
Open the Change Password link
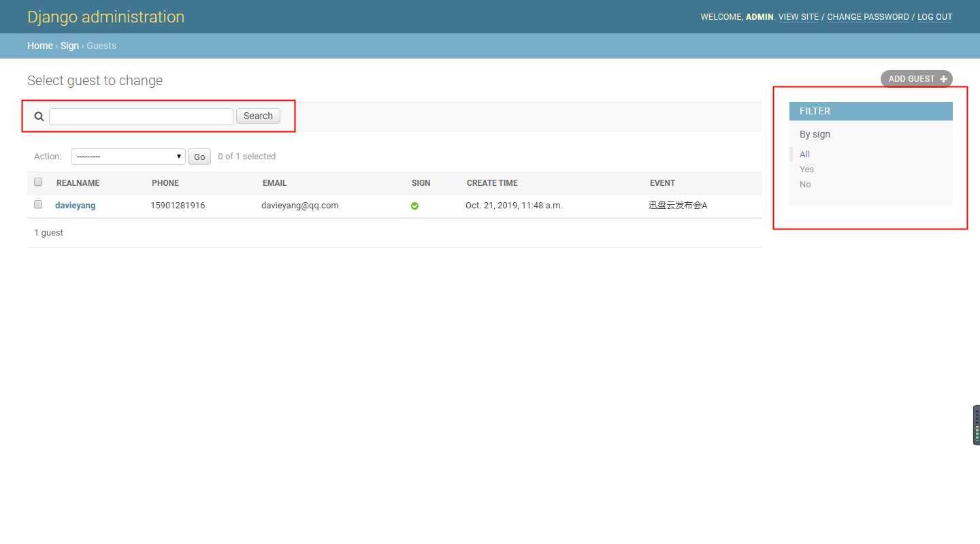pyautogui.click(x=868, y=17)
